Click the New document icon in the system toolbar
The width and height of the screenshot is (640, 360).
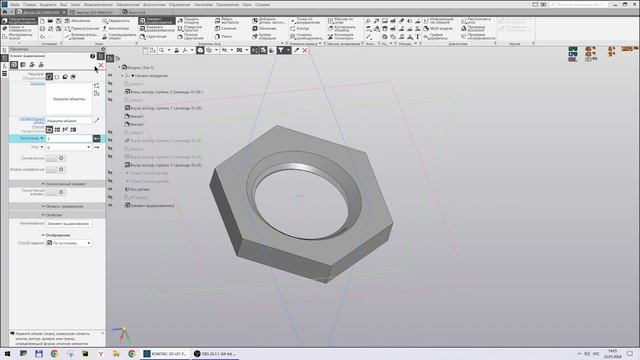pyautogui.click(x=42, y=21)
